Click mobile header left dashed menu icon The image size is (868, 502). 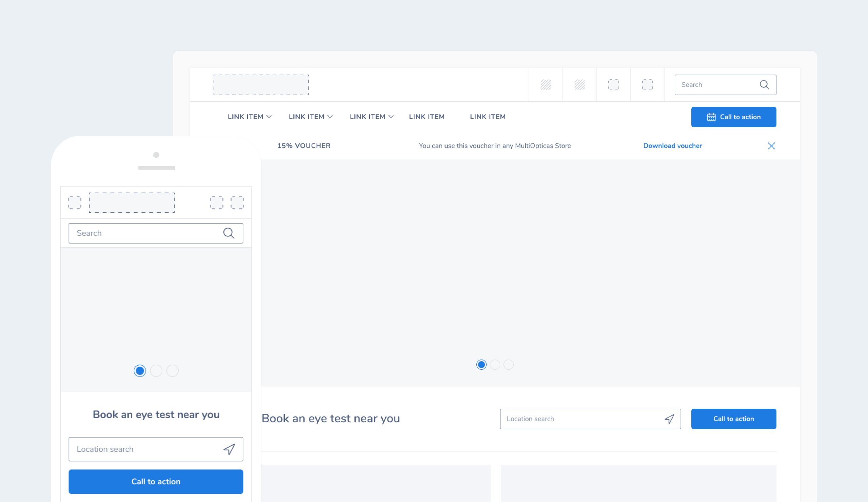(75, 202)
